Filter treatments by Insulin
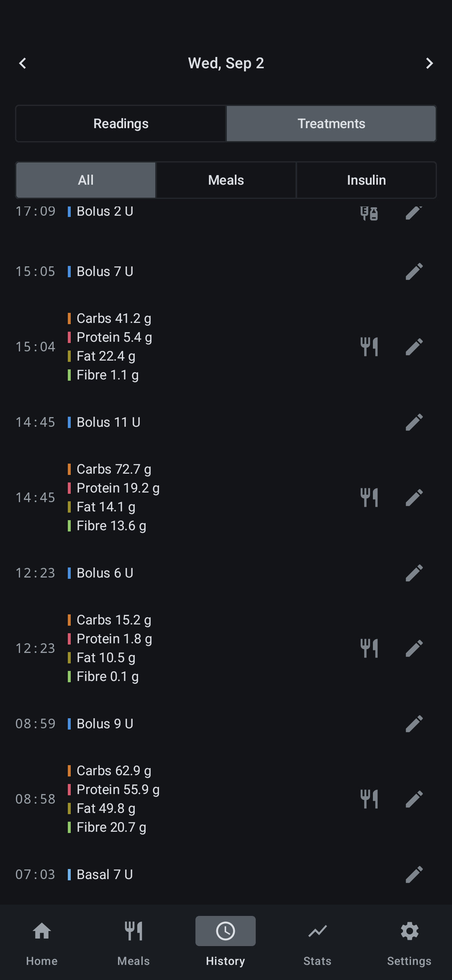Image resolution: width=452 pixels, height=980 pixels. click(x=366, y=180)
